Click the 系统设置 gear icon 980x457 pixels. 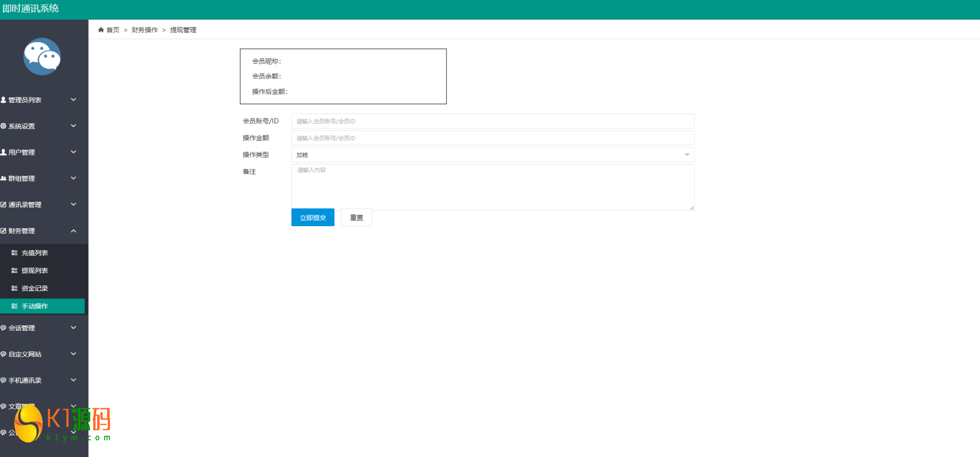pos(3,126)
